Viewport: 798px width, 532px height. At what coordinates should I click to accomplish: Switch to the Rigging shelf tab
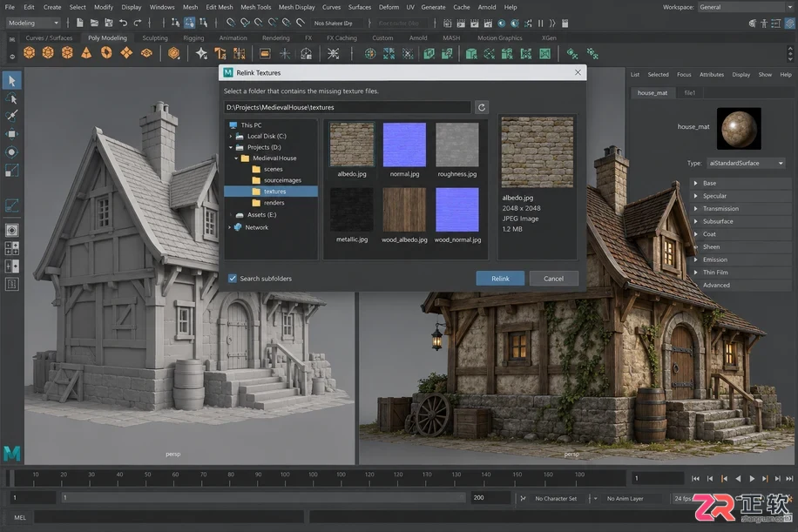[193, 38]
